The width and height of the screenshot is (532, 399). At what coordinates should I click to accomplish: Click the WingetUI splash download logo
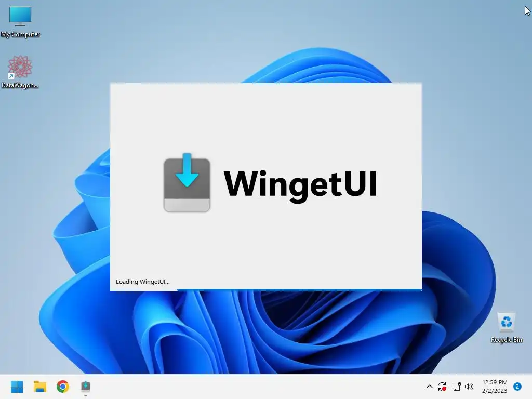pos(187,182)
